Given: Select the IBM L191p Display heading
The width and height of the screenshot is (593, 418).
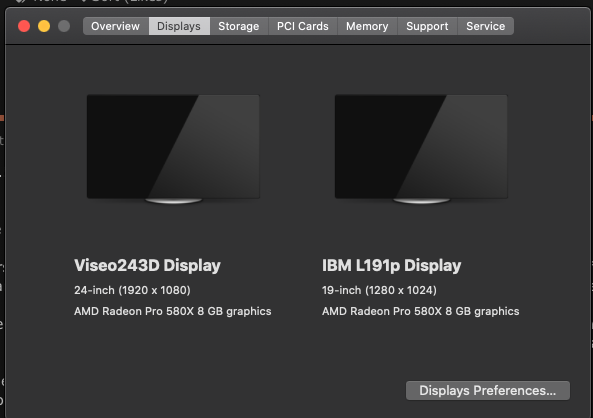Looking at the screenshot, I should [391, 266].
